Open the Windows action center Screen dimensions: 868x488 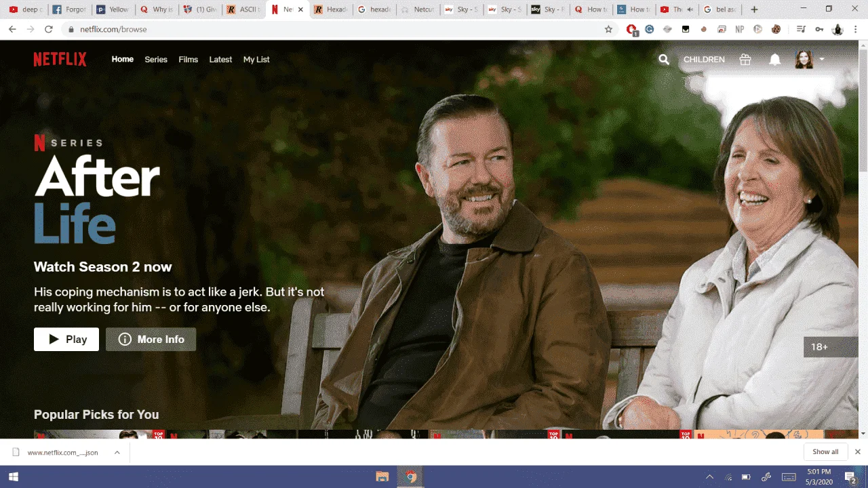tap(850, 477)
